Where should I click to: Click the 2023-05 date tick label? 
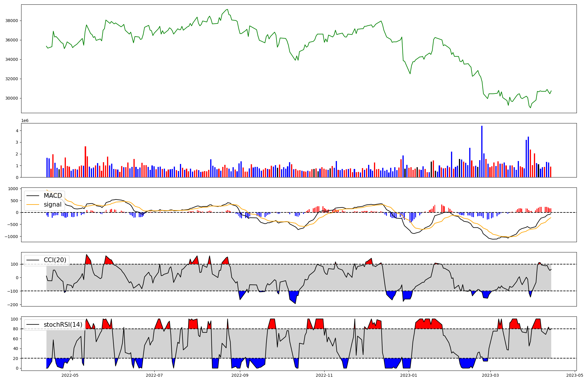pyautogui.click(x=575, y=375)
